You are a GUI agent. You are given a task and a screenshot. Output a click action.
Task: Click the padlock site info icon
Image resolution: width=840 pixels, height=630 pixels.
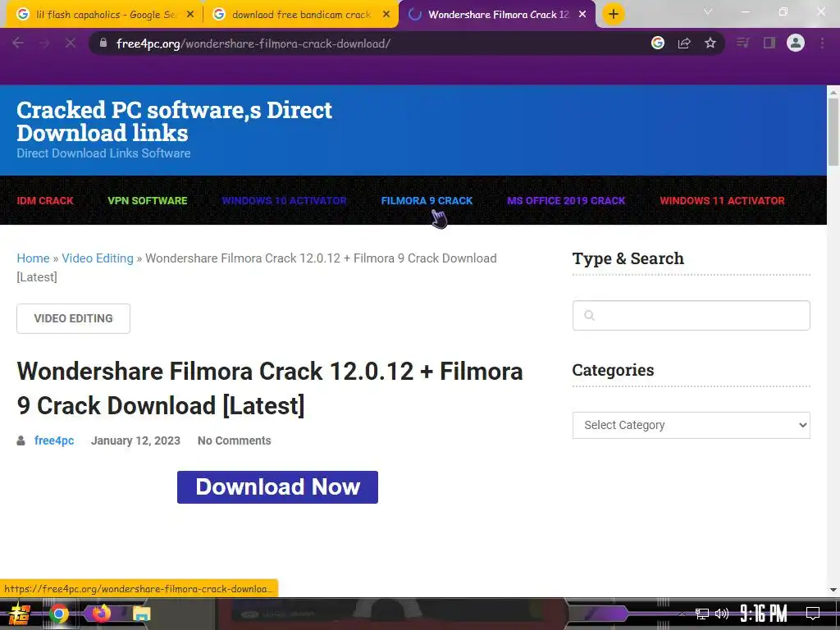pyautogui.click(x=103, y=43)
